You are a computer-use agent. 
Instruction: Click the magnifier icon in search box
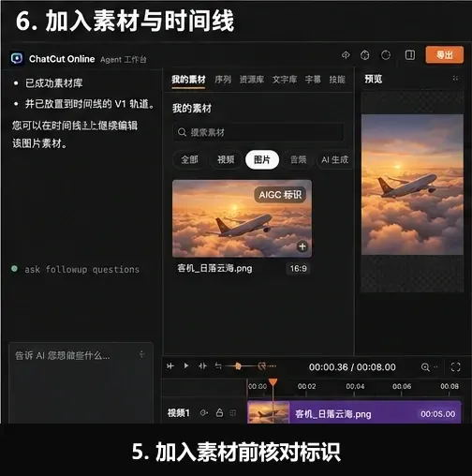[x=182, y=132]
